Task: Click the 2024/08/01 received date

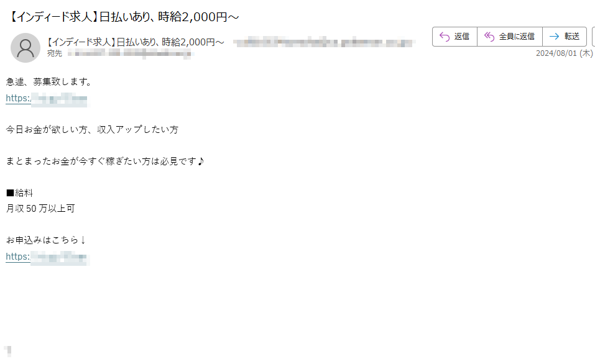Action: 565,53
